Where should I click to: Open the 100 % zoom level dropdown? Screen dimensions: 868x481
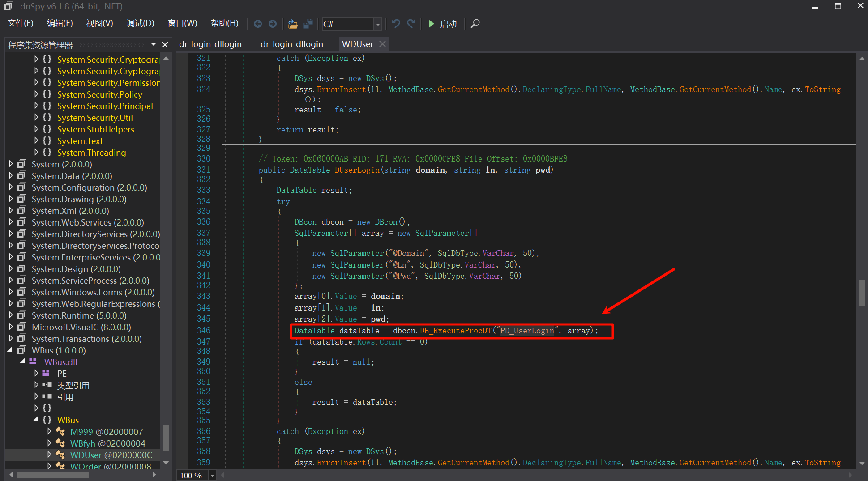212,475
